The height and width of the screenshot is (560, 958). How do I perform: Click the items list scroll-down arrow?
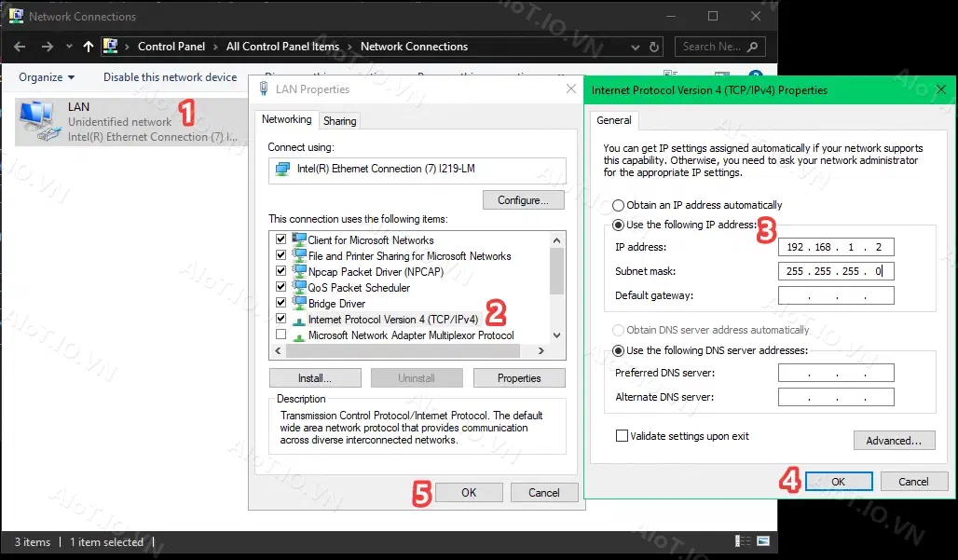[x=556, y=335]
